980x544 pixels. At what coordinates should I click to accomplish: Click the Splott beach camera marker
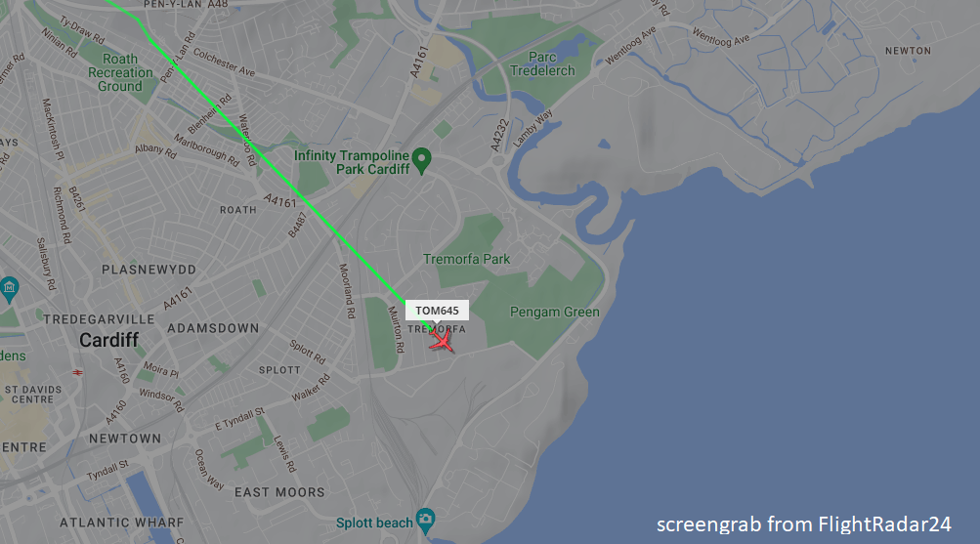pos(426,521)
